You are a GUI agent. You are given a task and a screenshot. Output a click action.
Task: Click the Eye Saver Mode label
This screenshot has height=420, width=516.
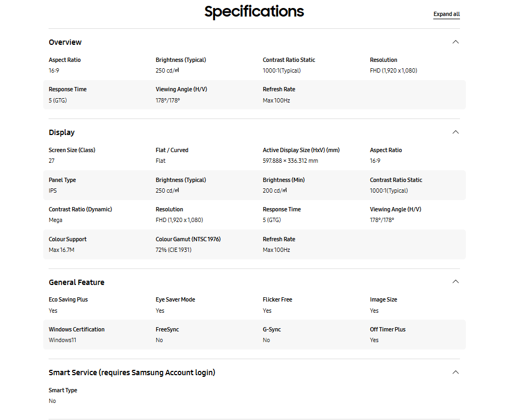tap(175, 299)
